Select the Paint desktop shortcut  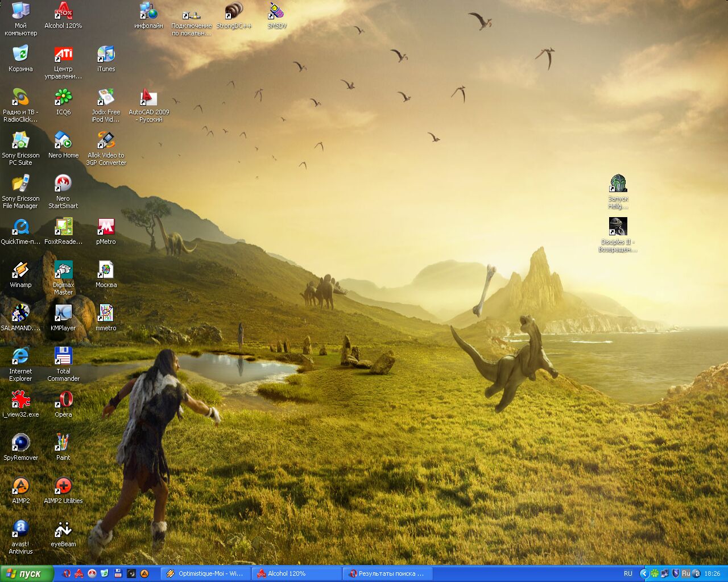point(63,447)
